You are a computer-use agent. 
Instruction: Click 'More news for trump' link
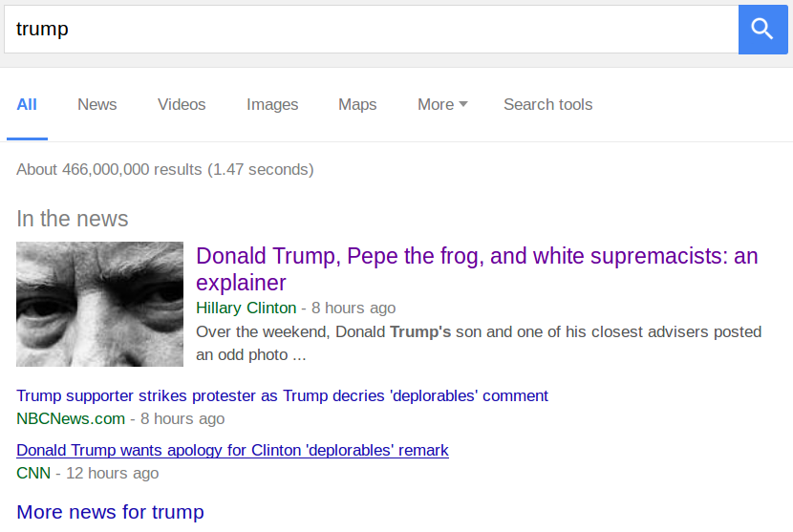[110, 512]
